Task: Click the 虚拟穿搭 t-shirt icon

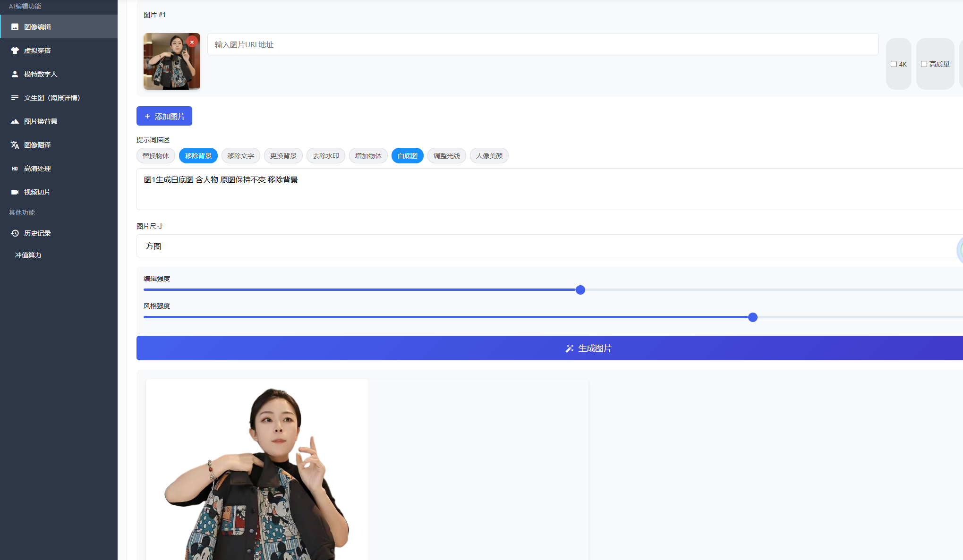Action: (15, 51)
